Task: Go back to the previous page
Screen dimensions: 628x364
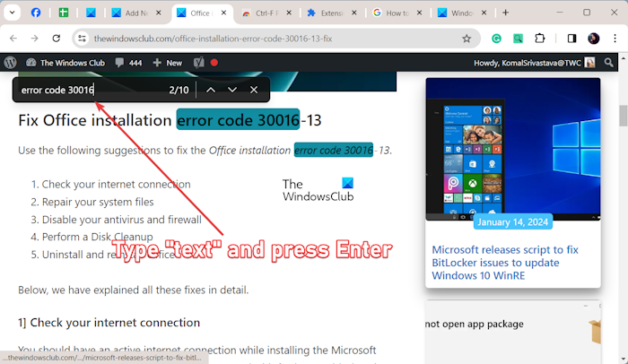Action: pyautogui.click(x=13, y=39)
